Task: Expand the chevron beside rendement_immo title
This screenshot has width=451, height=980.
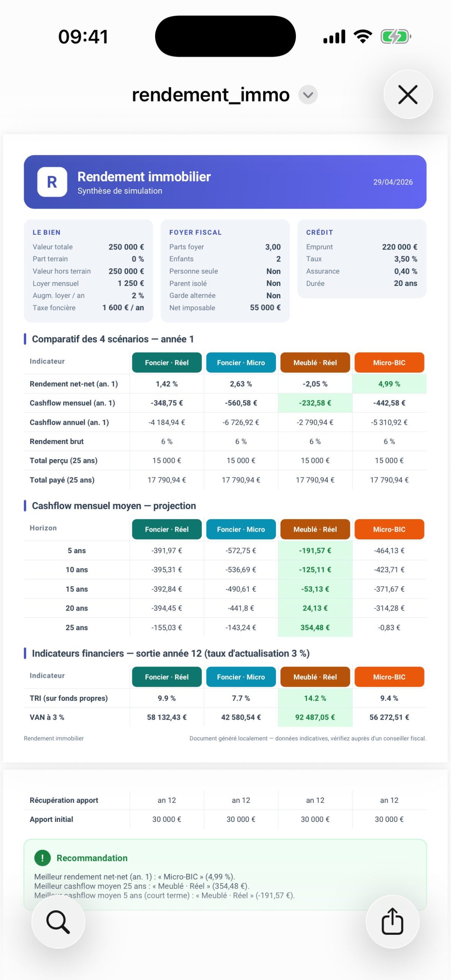Action: [308, 95]
